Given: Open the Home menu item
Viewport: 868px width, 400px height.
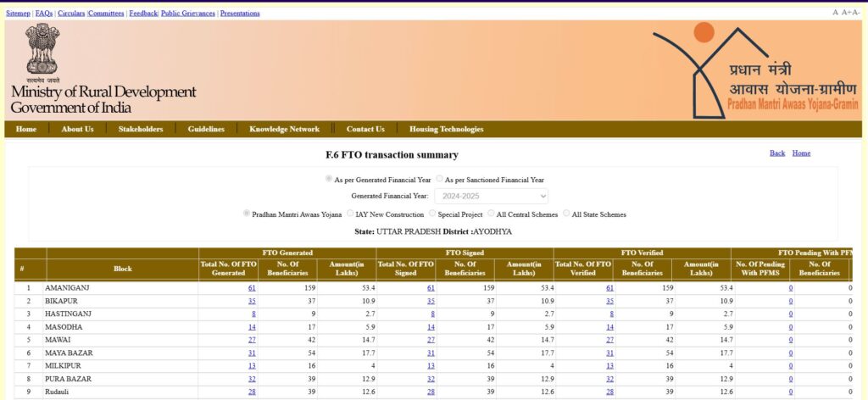Looking at the screenshot, I should (x=26, y=129).
